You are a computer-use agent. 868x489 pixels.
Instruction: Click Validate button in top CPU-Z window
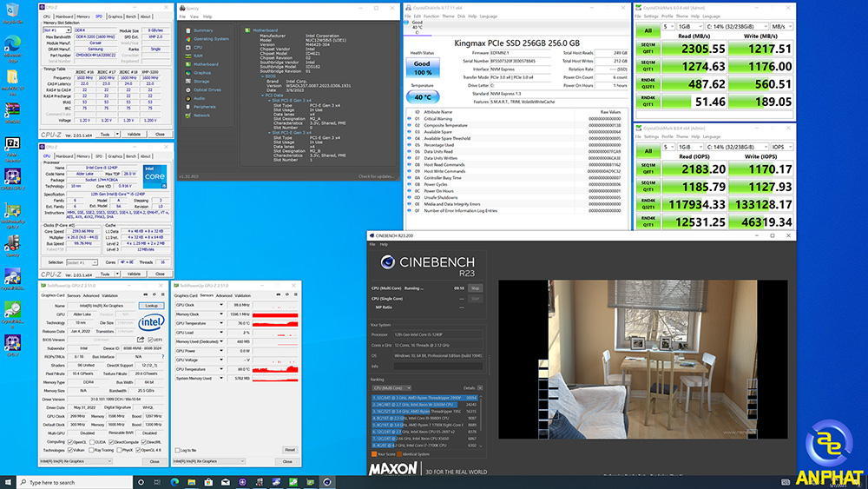point(134,134)
